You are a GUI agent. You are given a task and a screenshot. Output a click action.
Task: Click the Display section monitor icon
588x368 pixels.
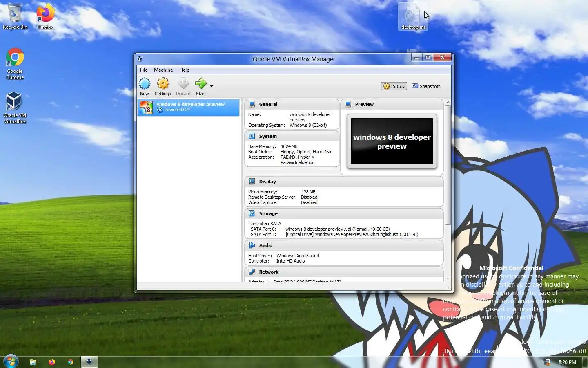click(252, 182)
